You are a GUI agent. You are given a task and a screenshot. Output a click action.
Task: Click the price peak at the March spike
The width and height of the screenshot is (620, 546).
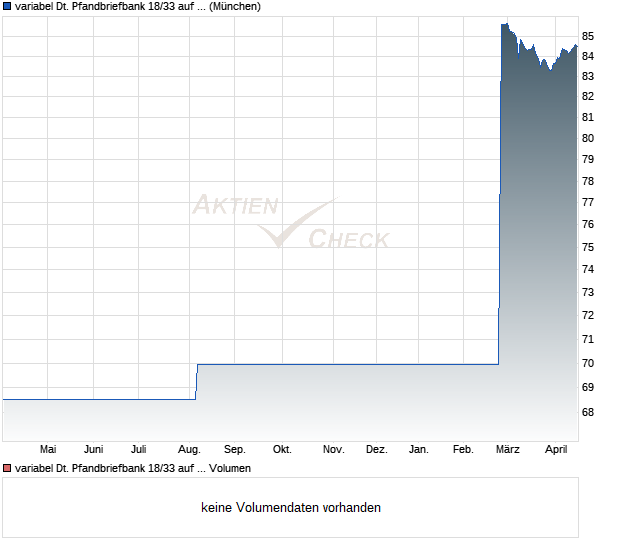tap(505, 25)
